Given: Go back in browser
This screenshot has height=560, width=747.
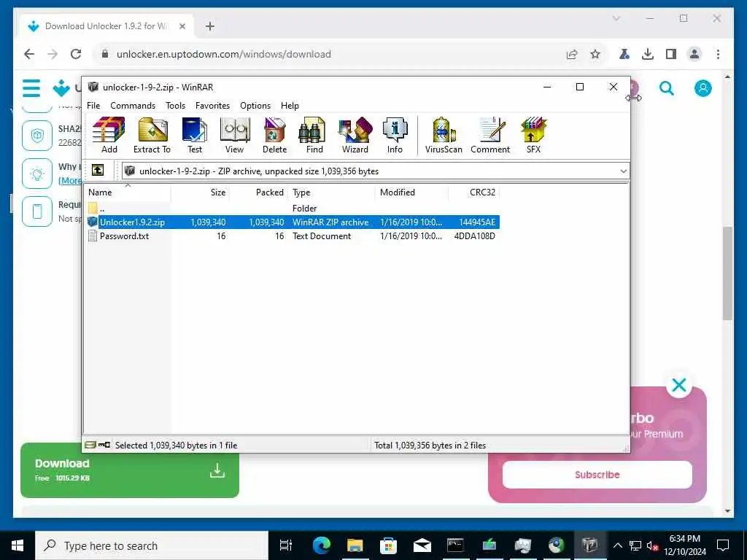Looking at the screenshot, I should pos(29,54).
